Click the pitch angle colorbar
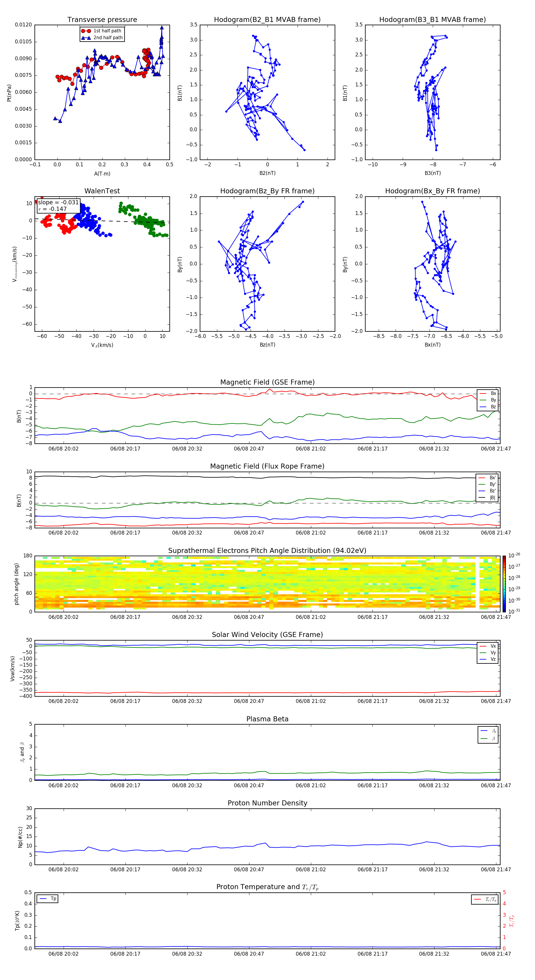 click(x=504, y=584)
